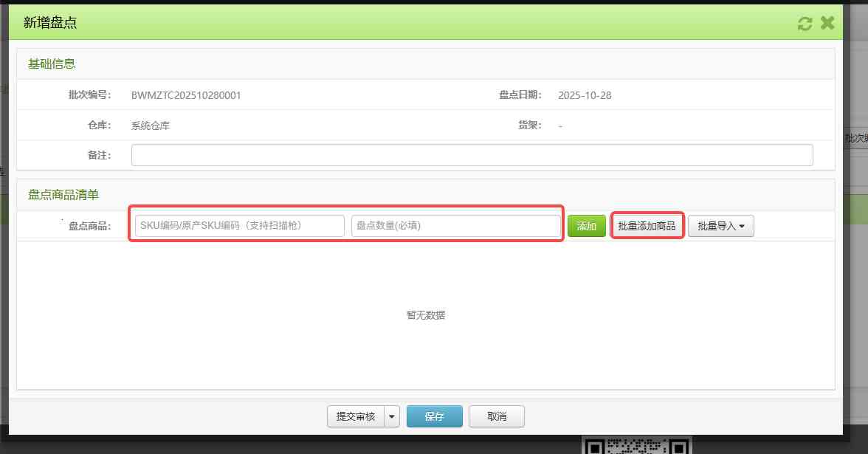Image resolution: width=868 pixels, height=454 pixels.
Task: Click the 系统仓库 warehouse value
Action: coord(151,125)
